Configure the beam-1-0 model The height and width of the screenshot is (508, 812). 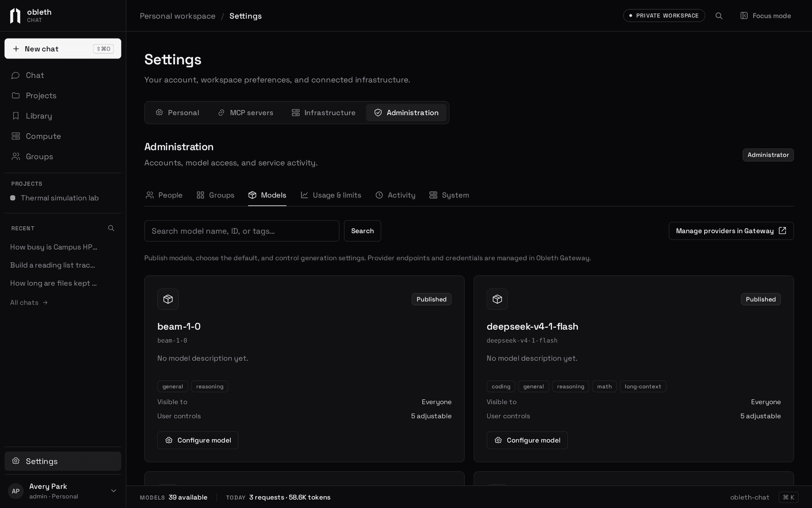pyautogui.click(x=198, y=440)
